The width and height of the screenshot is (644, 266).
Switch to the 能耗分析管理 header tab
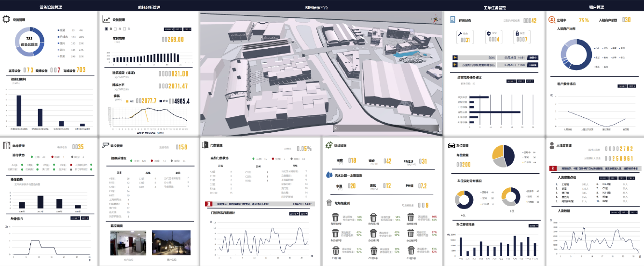coord(149,8)
